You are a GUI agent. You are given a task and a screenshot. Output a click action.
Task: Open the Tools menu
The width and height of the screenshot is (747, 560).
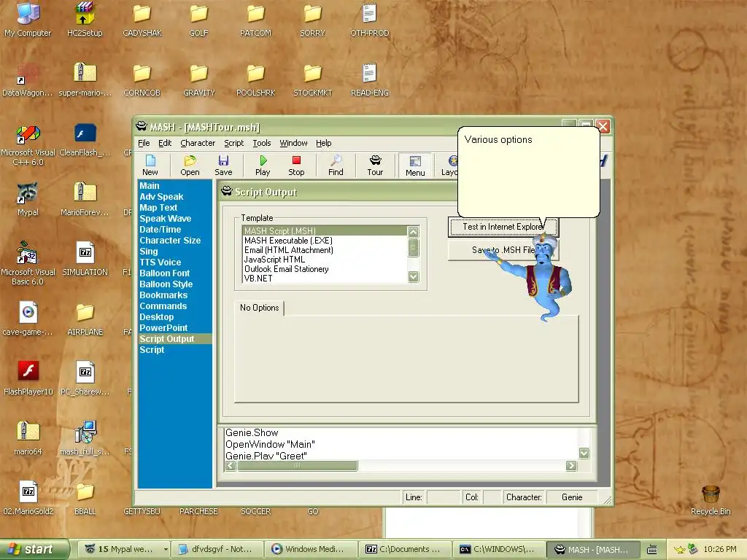pyautogui.click(x=262, y=143)
